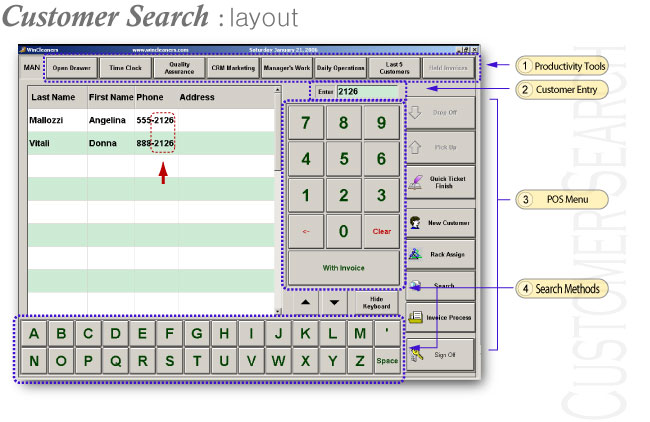650x422 pixels.
Task: Click the Drop Off button
Action: pyautogui.click(x=439, y=113)
